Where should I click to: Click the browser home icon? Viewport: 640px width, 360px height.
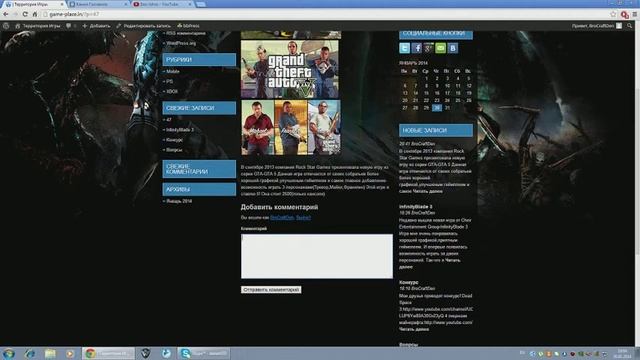coord(35,14)
